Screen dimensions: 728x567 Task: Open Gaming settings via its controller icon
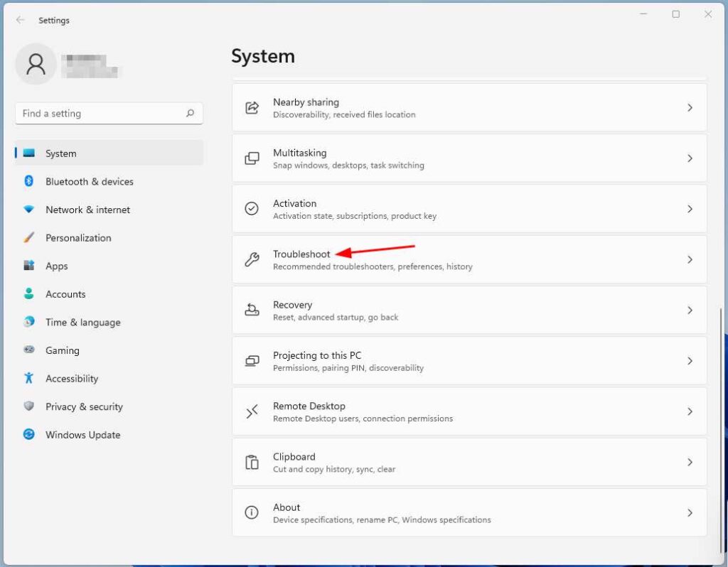coord(28,350)
